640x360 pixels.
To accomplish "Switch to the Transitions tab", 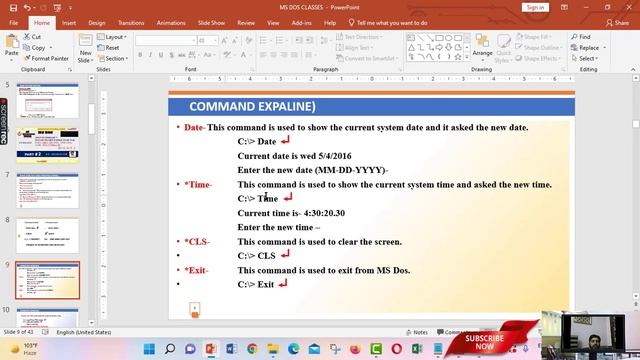I will coord(131,23).
